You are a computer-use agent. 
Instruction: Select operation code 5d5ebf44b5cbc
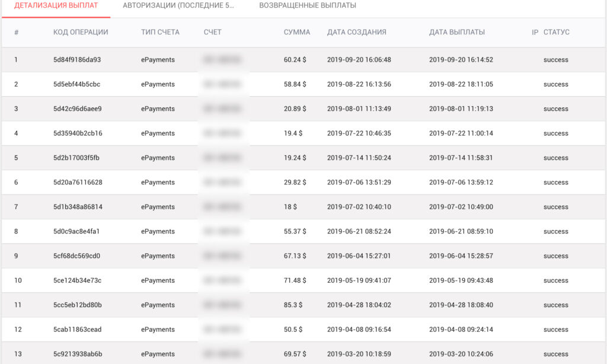pyautogui.click(x=76, y=84)
